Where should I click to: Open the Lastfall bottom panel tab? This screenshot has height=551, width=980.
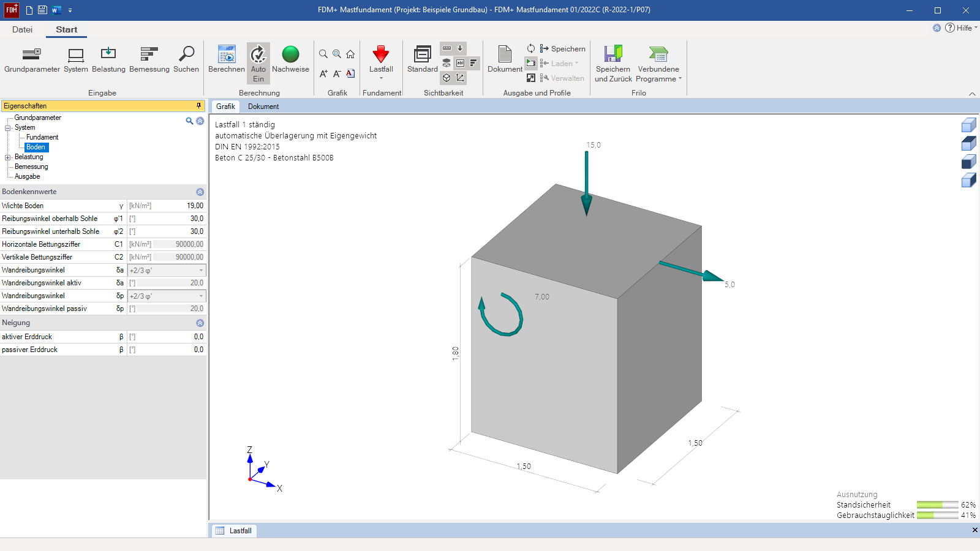pyautogui.click(x=233, y=531)
